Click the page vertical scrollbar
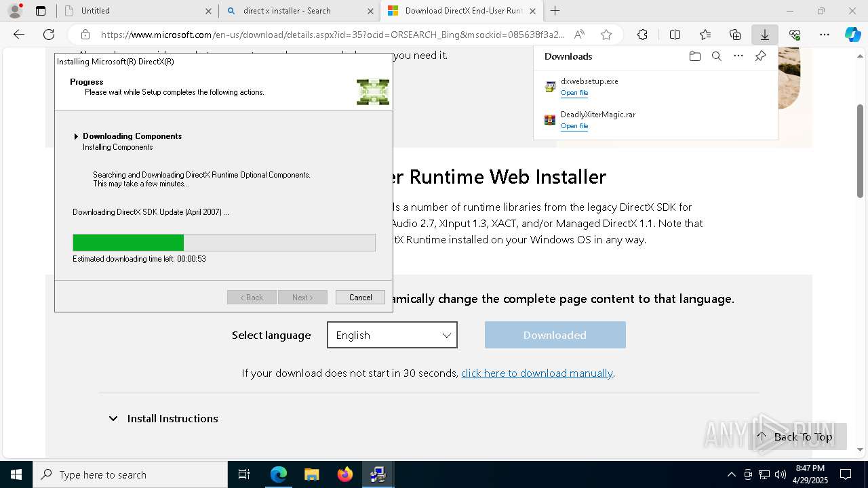The image size is (868, 488). [861, 150]
